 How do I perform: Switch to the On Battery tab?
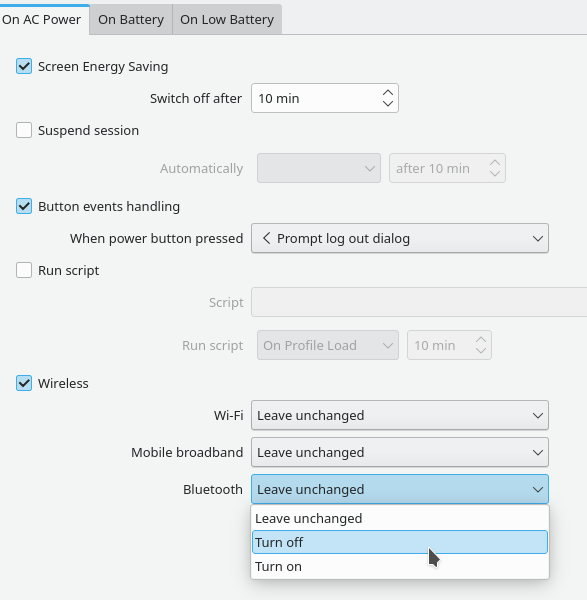(x=131, y=20)
